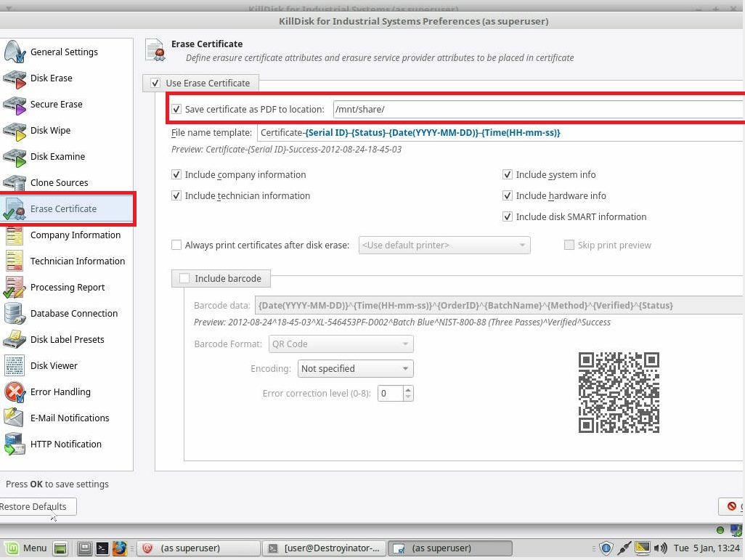The width and height of the screenshot is (745, 560).
Task: Open Disk Wipe icon in sidebar
Action: [15, 131]
